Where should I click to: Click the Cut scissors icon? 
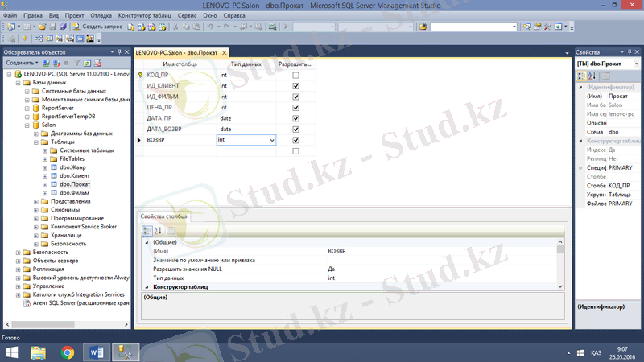pyautogui.click(x=175, y=27)
